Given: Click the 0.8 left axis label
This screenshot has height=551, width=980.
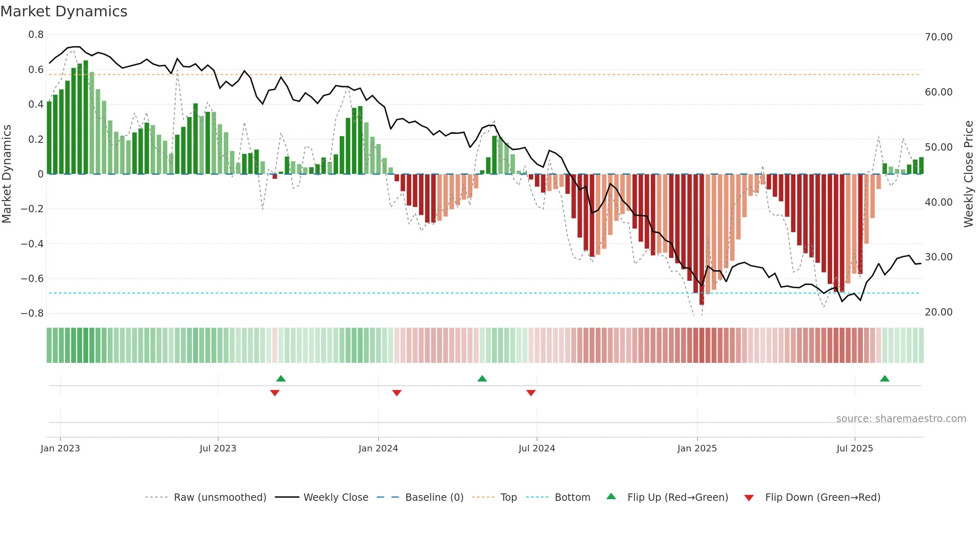Looking at the screenshot, I should (36, 35).
